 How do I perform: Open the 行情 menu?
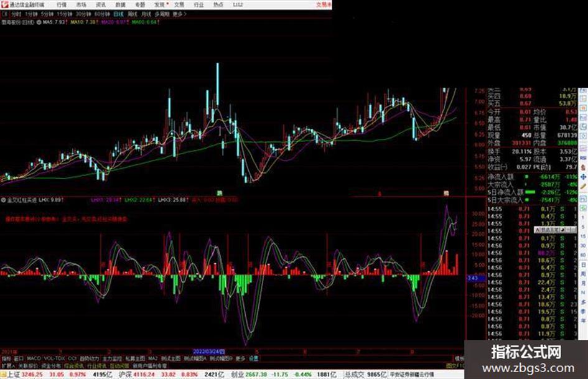(62, 5)
